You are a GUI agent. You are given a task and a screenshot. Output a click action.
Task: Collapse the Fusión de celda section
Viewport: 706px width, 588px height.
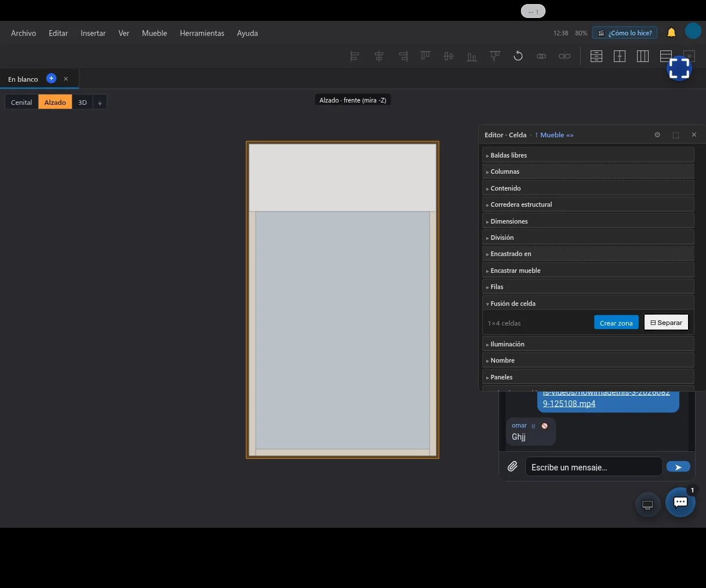click(588, 304)
